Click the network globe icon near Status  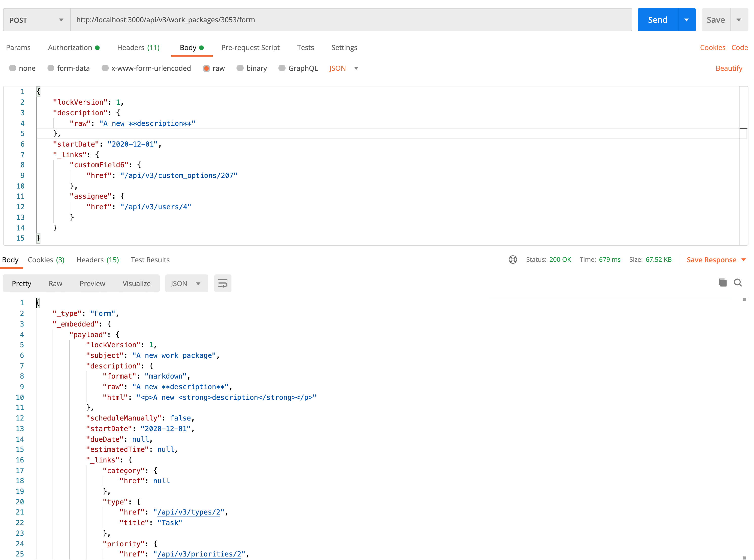coord(513,260)
